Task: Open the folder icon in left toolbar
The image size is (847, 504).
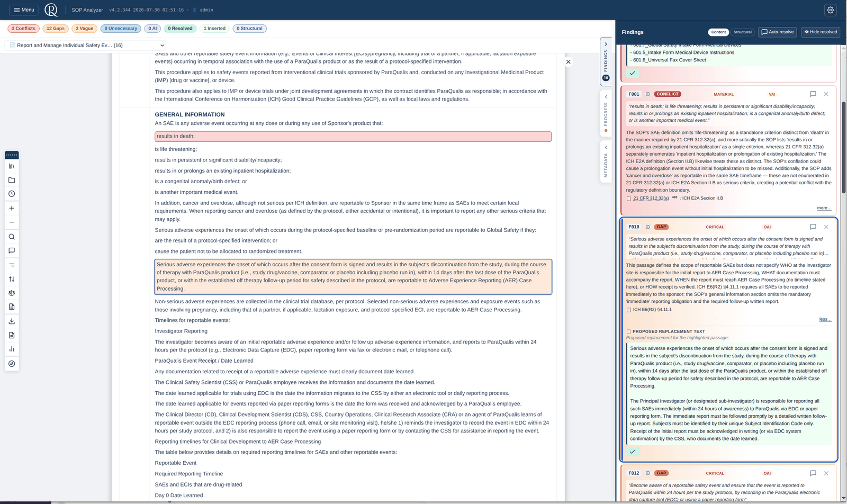Action: [x=12, y=180]
